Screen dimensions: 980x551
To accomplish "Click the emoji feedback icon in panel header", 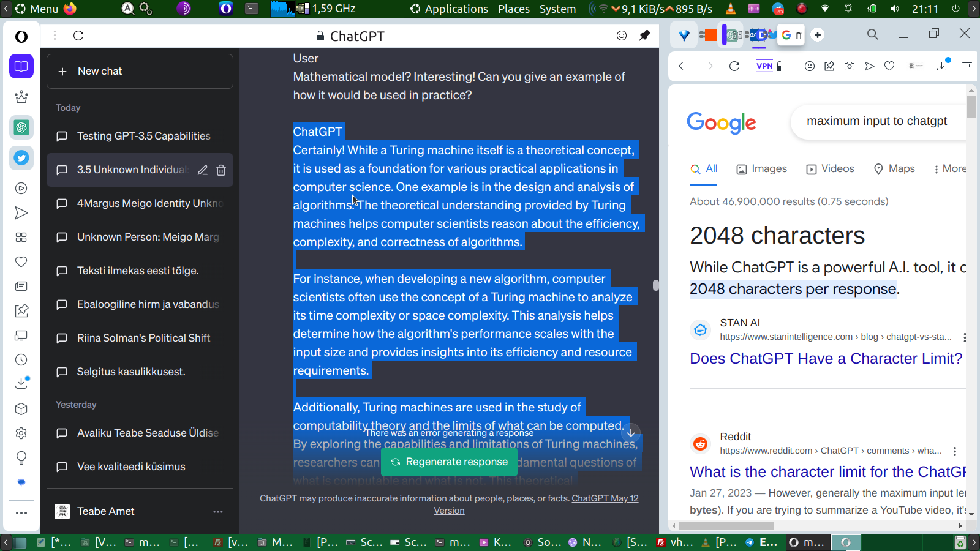I will (622, 36).
